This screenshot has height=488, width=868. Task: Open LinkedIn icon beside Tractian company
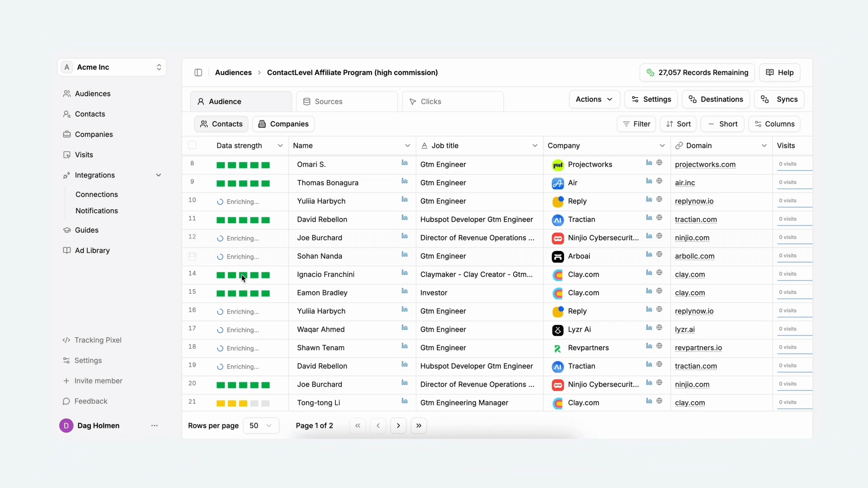(x=649, y=218)
